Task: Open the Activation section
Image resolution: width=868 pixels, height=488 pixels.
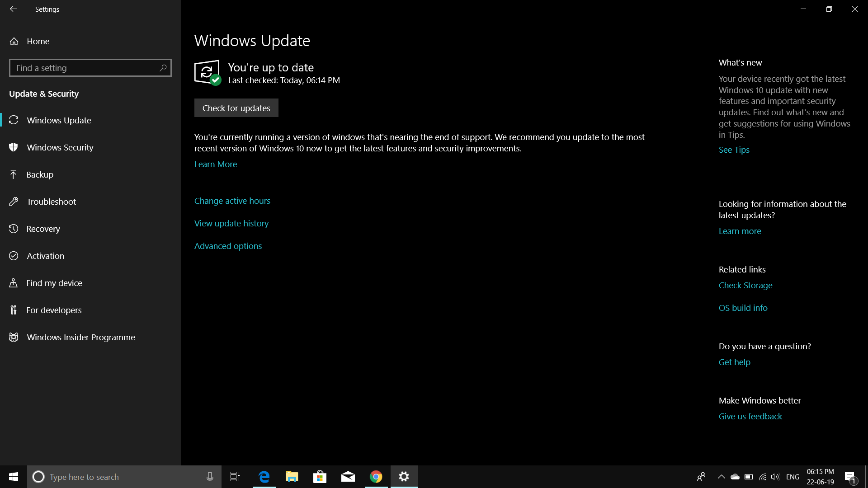Action: tap(90, 256)
